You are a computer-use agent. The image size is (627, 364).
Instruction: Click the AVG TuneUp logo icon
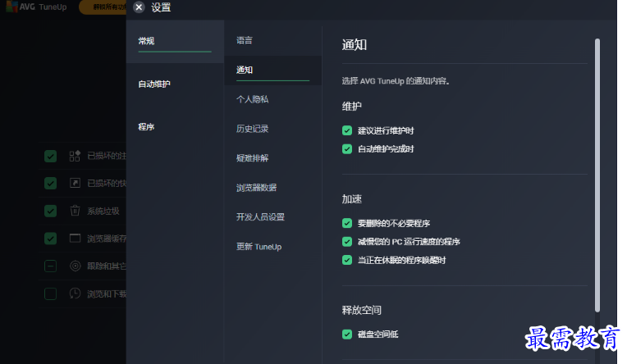(12, 7)
